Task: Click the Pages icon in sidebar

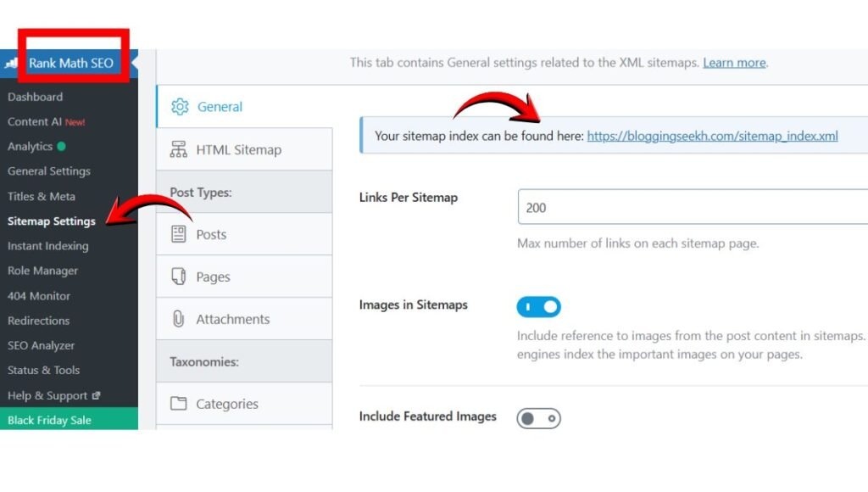Action: [178, 277]
